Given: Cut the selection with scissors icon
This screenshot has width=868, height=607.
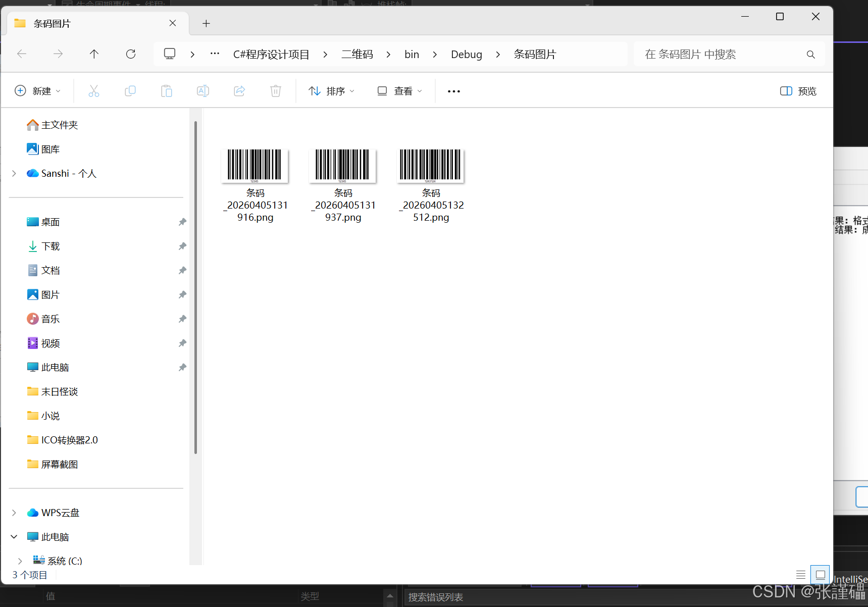Looking at the screenshot, I should [x=94, y=91].
